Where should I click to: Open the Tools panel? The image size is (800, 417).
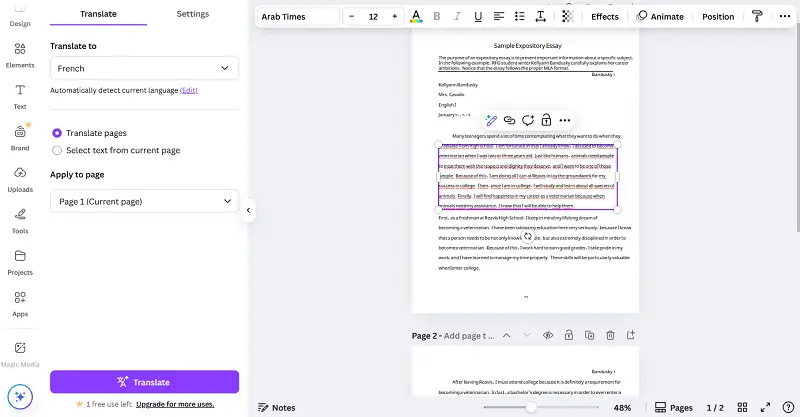coord(20,221)
